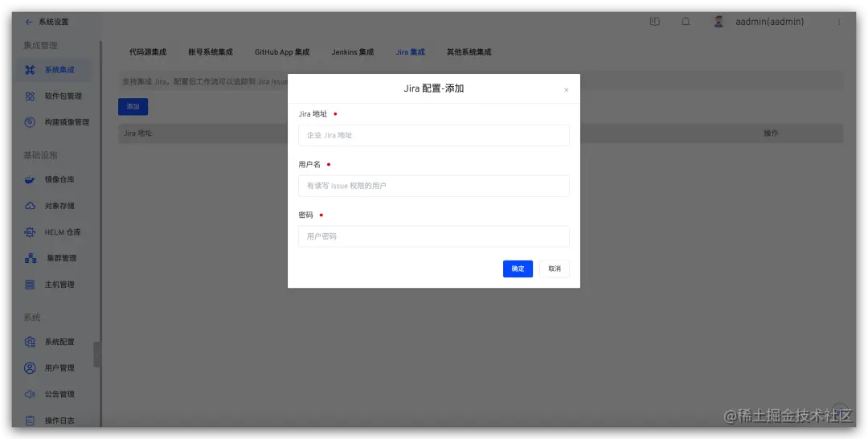Click the Jira 地址 table column header

click(x=138, y=133)
